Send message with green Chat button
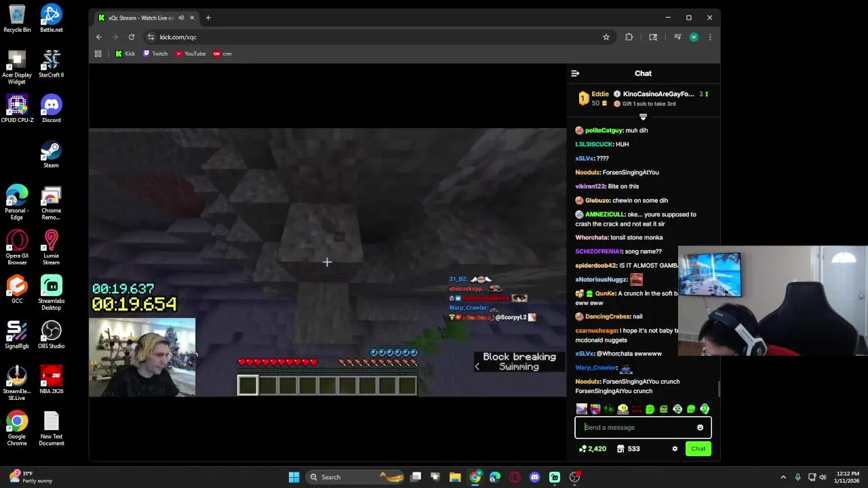Image resolution: width=868 pixels, height=488 pixels. [698, 449]
